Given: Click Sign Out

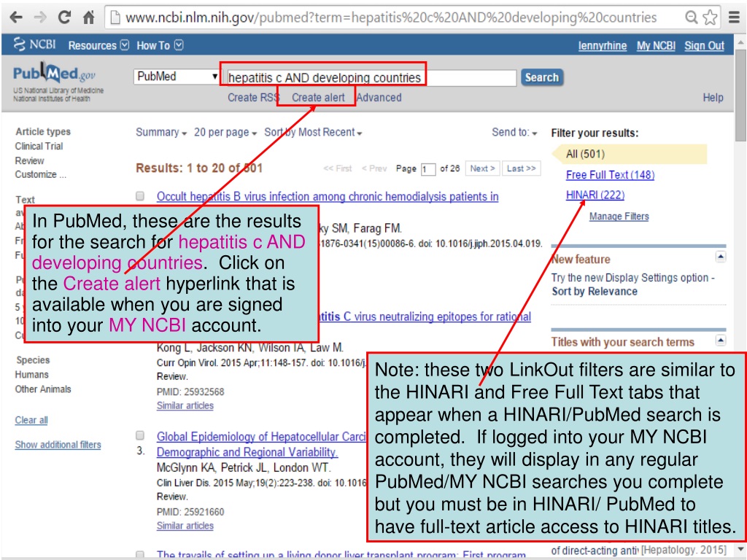Looking at the screenshot, I should click(704, 46).
